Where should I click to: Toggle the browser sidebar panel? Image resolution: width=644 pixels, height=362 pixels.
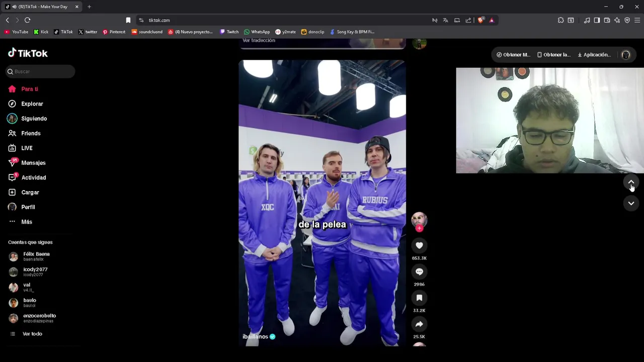(x=597, y=20)
